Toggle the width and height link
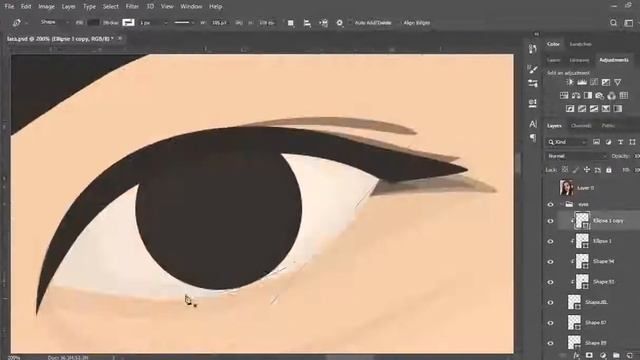640x360 pixels. pyautogui.click(x=239, y=23)
